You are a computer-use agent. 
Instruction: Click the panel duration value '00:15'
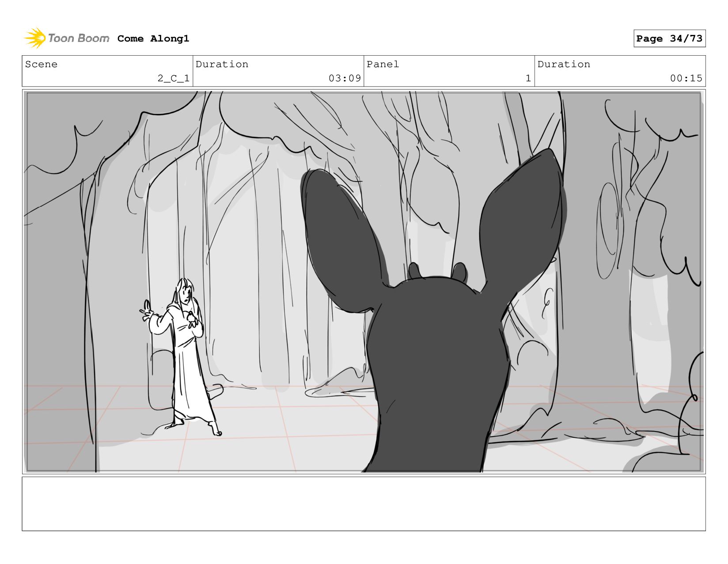[686, 78]
